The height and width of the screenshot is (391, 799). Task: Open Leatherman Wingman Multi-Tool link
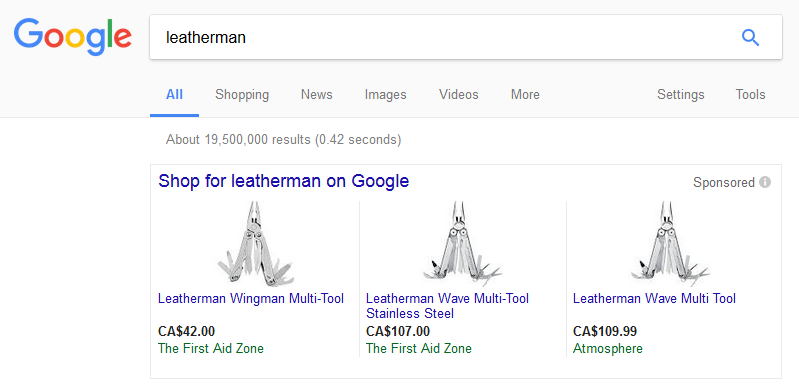[x=251, y=299]
